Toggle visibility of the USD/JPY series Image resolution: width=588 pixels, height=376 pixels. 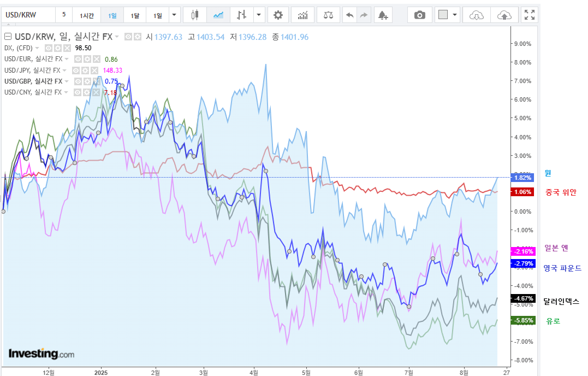(x=76, y=70)
